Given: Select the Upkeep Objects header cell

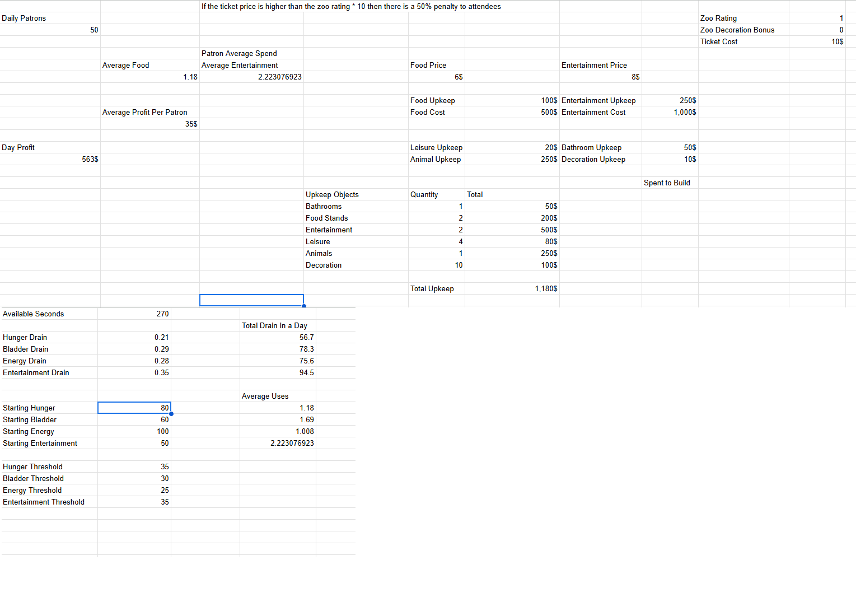Looking at the screenshot, I should (x=356, y=194).
